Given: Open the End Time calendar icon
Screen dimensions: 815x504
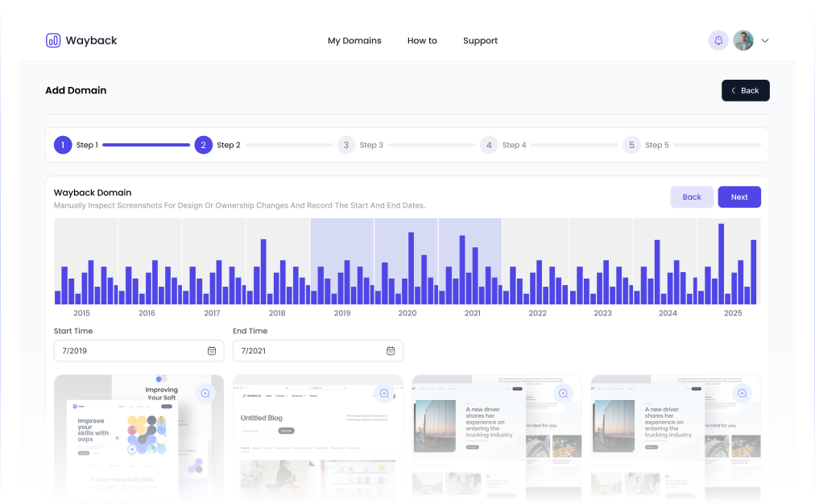Looking at the screenshot, I should pos(391,351).
